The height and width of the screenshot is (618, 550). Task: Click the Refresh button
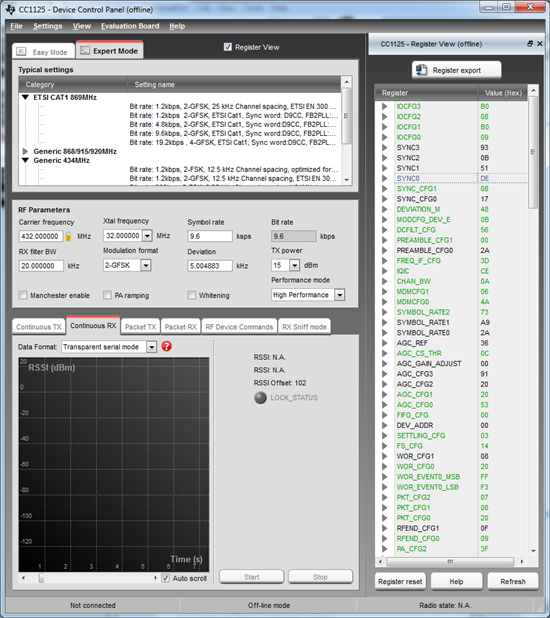point(513,581)
